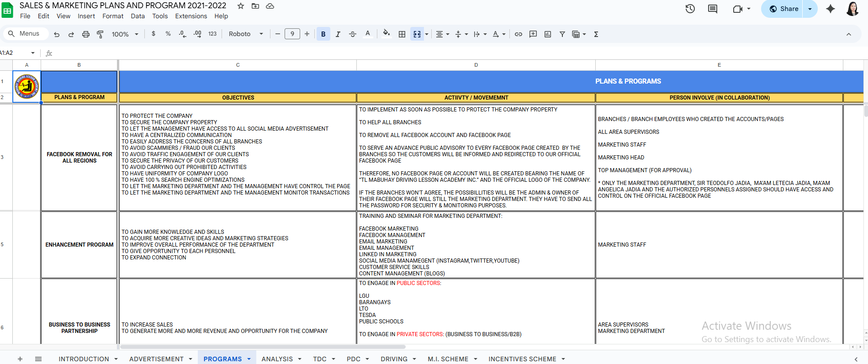
Task: Toggle Strikethrough formatting
Action: pos(353,34)
